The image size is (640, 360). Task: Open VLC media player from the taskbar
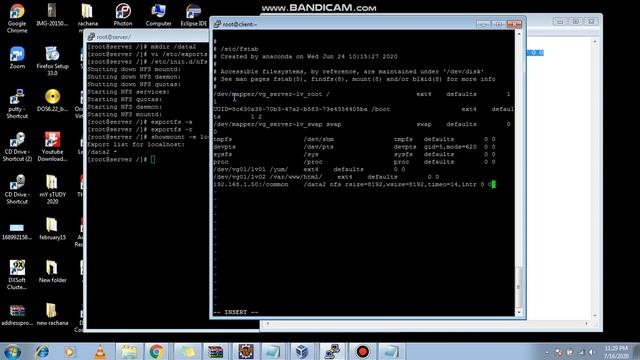(x=100, y=351)
